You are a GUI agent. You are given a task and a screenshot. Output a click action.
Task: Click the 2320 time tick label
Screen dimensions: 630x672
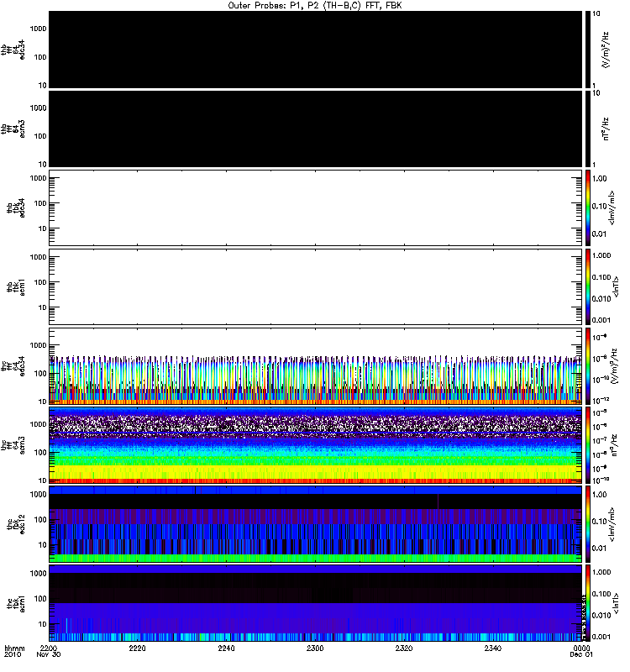404,648
